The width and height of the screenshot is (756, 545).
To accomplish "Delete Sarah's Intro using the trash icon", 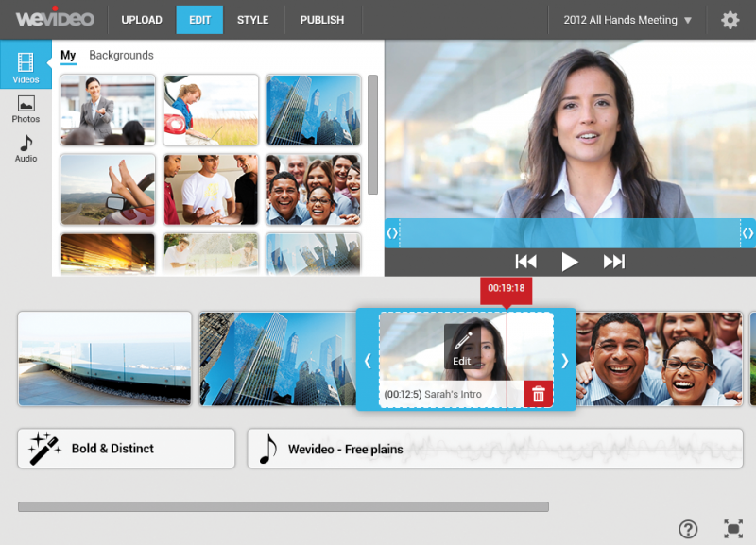I will click(x=538, y=393).
